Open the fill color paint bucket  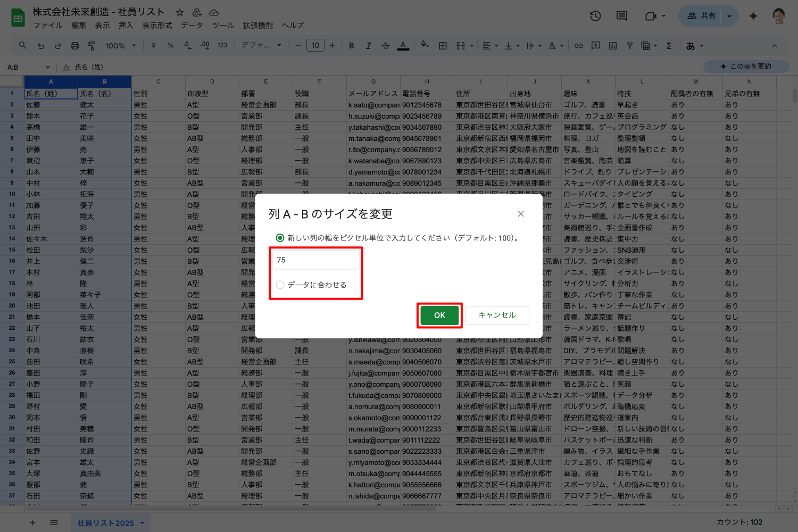[424, 46]
